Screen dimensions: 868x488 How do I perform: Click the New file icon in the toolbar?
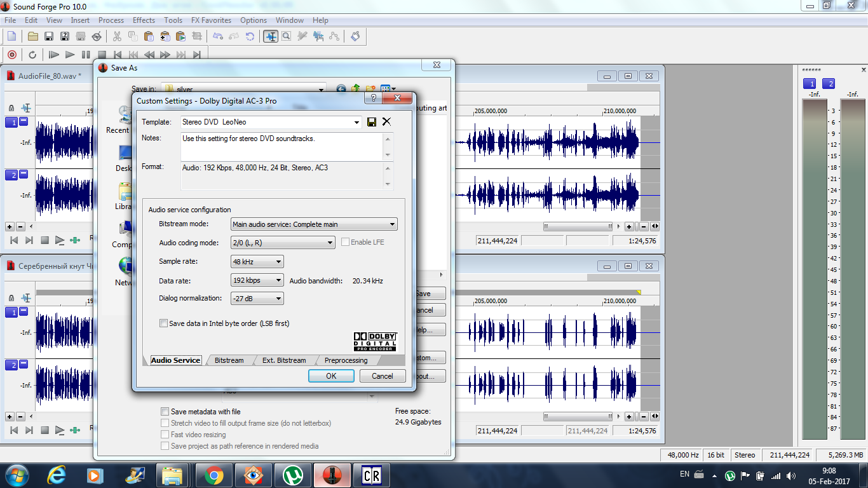[11, 36]
